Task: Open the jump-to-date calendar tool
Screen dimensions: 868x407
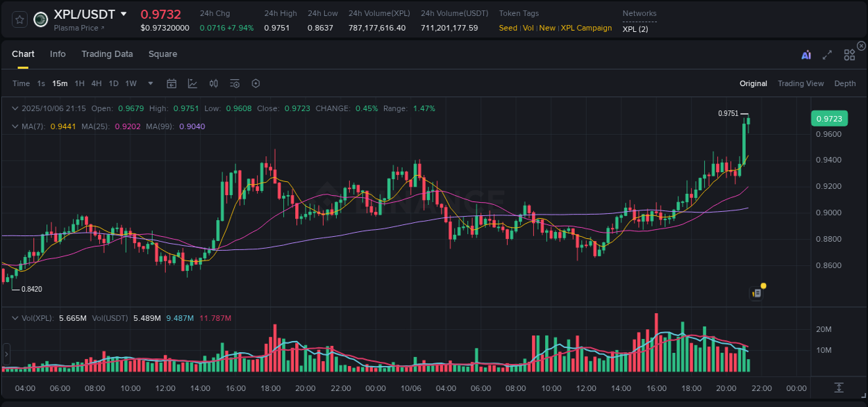Action: (172, 83)
